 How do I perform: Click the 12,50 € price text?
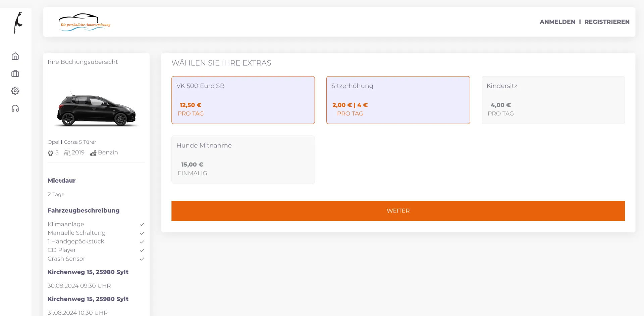coord(191,105)
